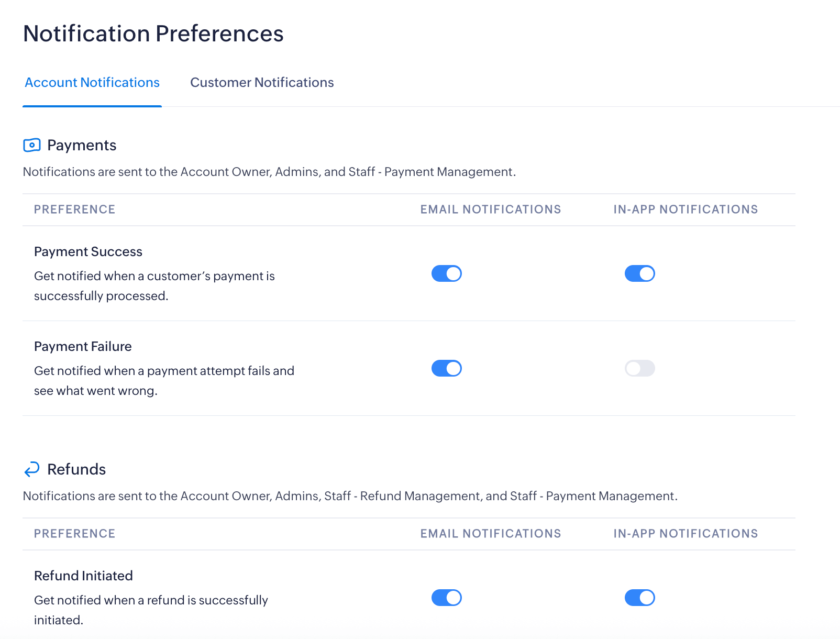This screenshot has width=840, height=639.
Task: Select the Account Notifications tab
Action: tap(92, 83)
